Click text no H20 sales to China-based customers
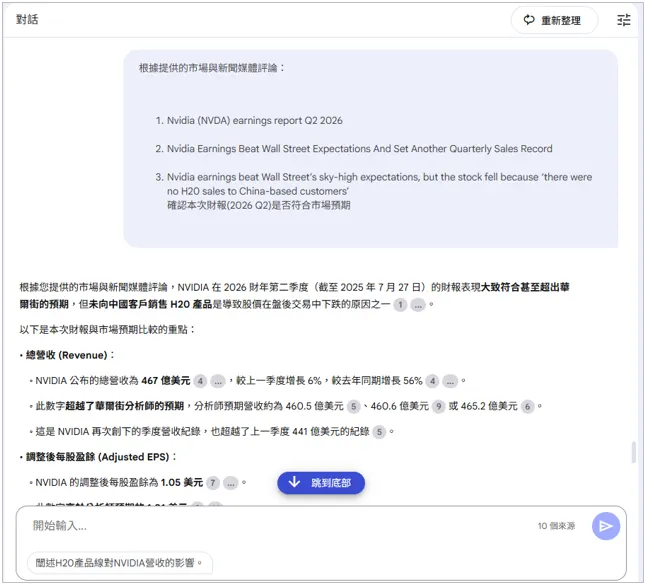The image size is (646, 585). coord(258,191)
